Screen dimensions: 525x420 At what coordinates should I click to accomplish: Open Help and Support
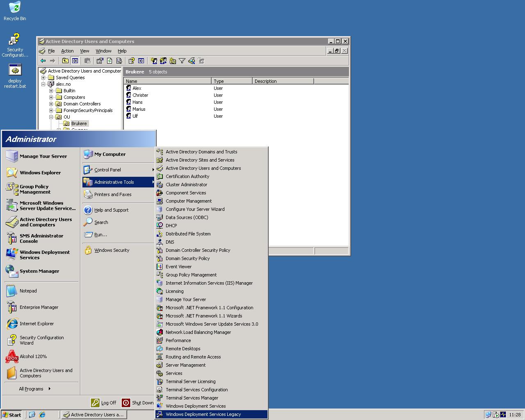pyautogui.click(x=119, y=210)
